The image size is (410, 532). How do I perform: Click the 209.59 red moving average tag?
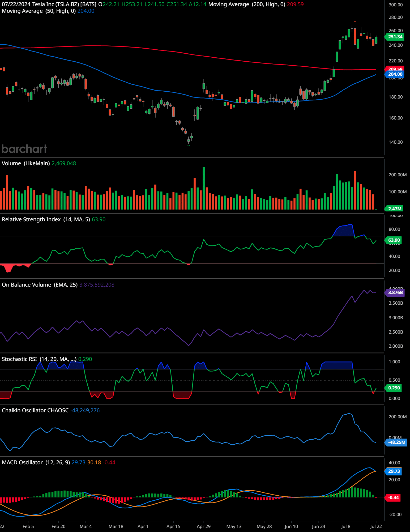[x=395, y=69]
